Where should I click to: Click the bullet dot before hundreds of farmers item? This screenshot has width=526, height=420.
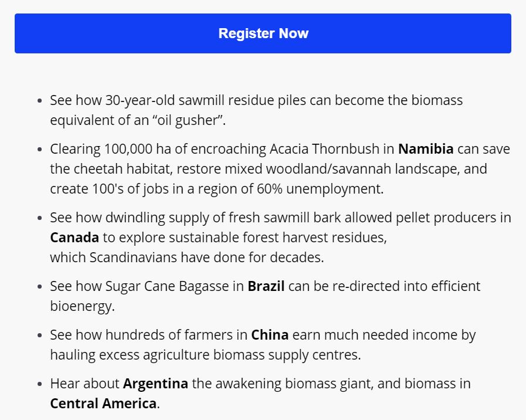(40, 335)
